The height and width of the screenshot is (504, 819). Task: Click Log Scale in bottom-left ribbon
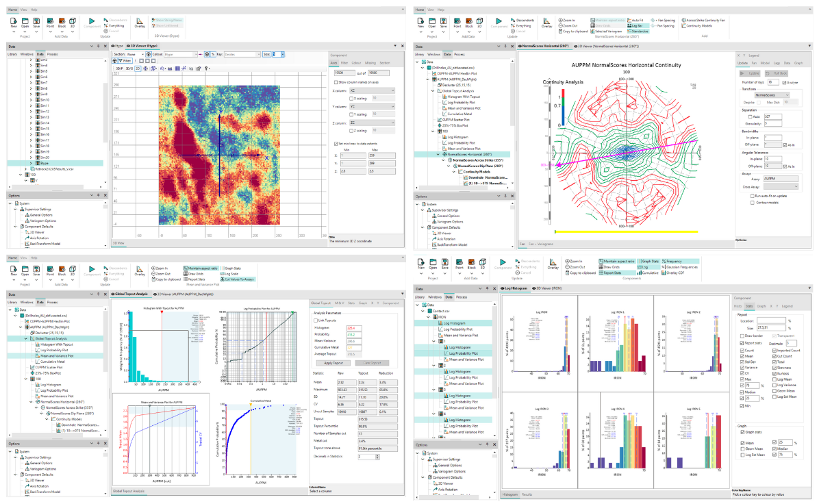point(229,274)
